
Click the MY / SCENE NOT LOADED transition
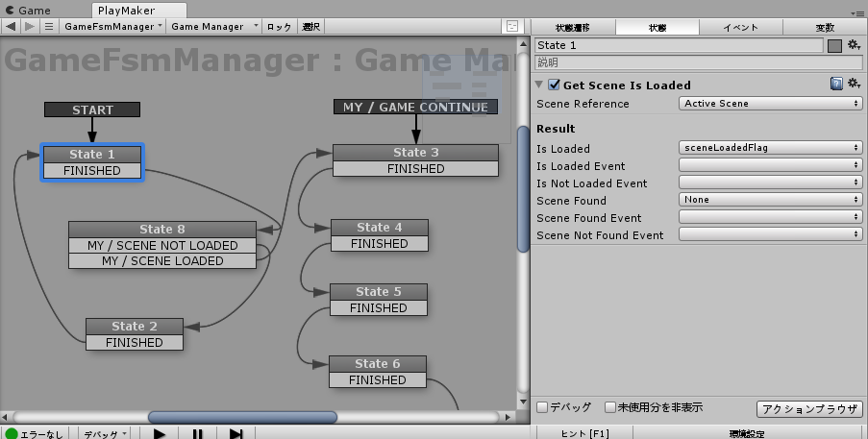pos(162,245)
